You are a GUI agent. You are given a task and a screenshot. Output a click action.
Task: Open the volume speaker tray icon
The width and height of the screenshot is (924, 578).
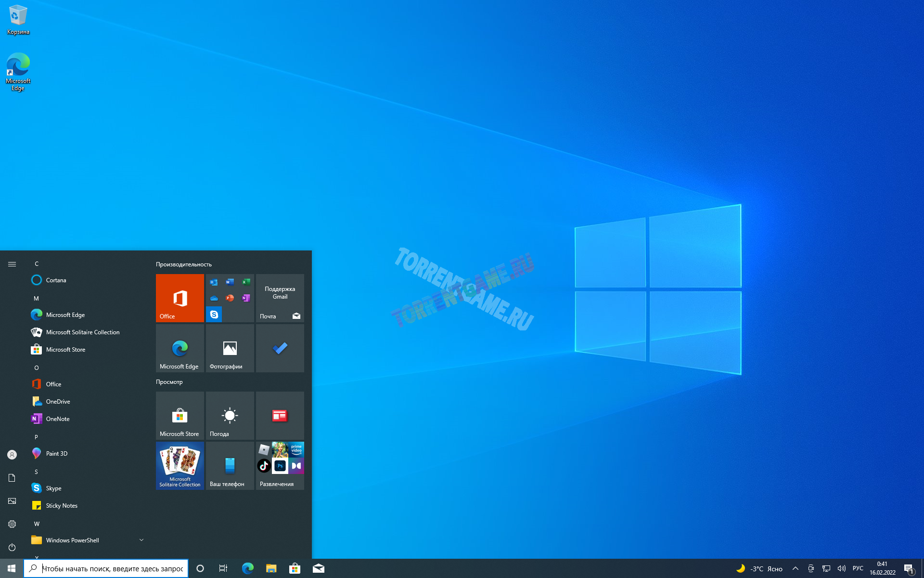click(x=841, y=568)
